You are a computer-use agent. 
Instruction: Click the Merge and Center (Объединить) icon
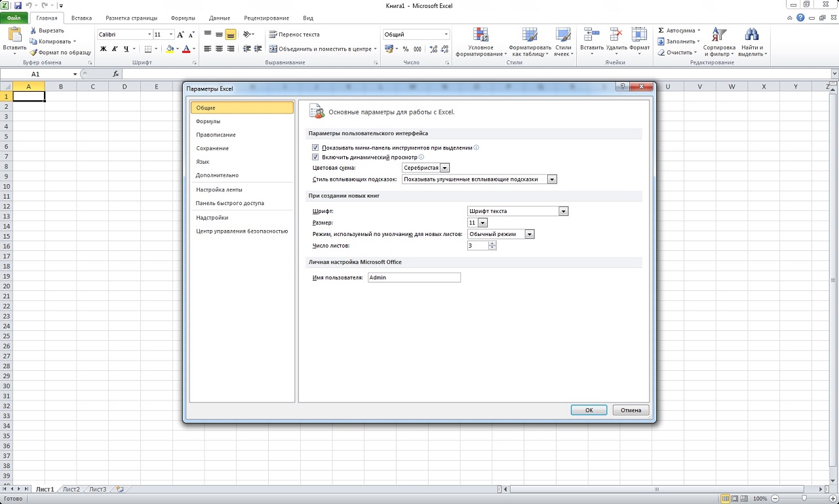coord(273,49)
